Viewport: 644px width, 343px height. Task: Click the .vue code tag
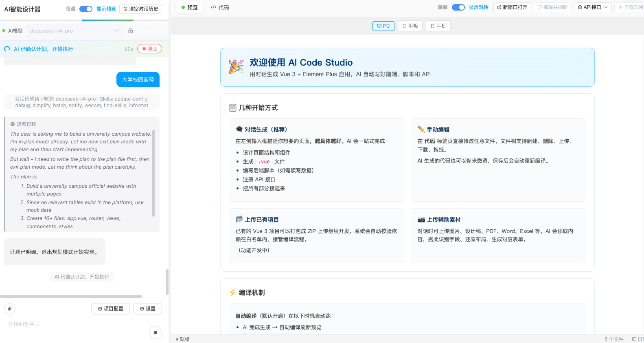click(264, 162)
